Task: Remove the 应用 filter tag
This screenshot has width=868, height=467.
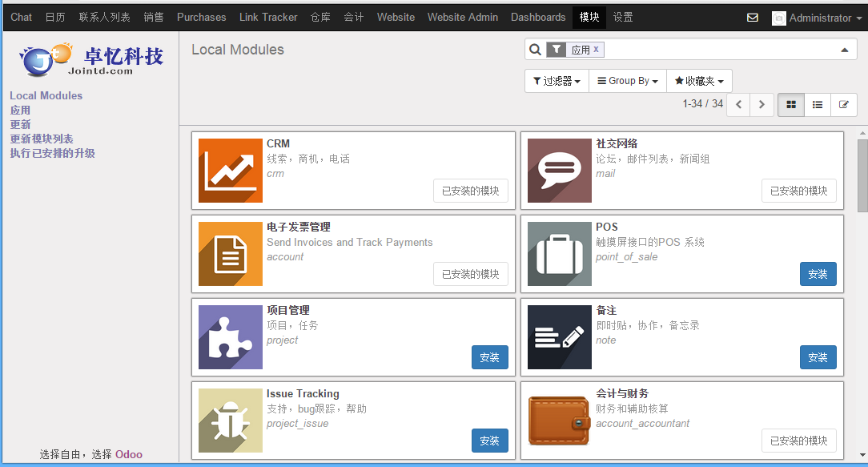Action: click(596, 50)
